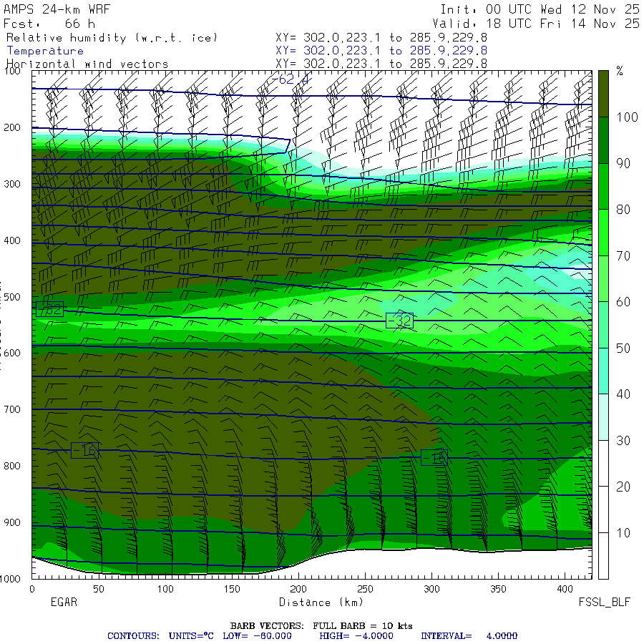Screen dimensions: 644x644
Task: Click the "-32" contour label at the left edge
Action: (49, 309)
